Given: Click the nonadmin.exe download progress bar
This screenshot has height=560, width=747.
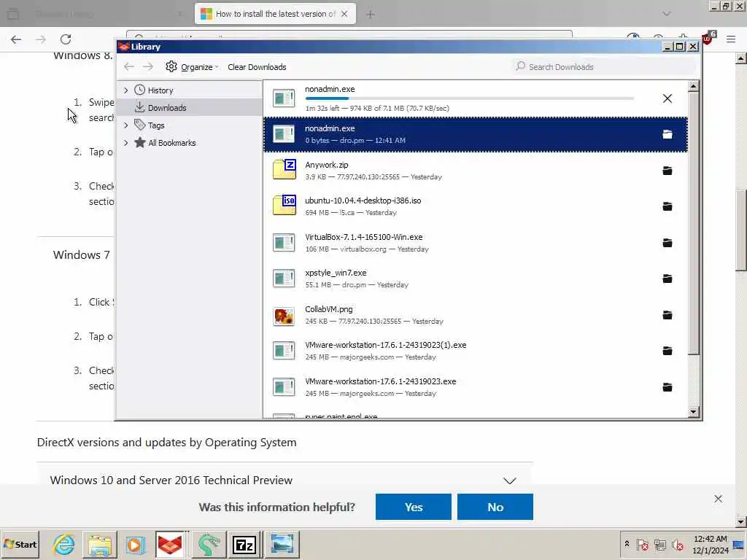Looking at the screenshot, I should point(469,98).
